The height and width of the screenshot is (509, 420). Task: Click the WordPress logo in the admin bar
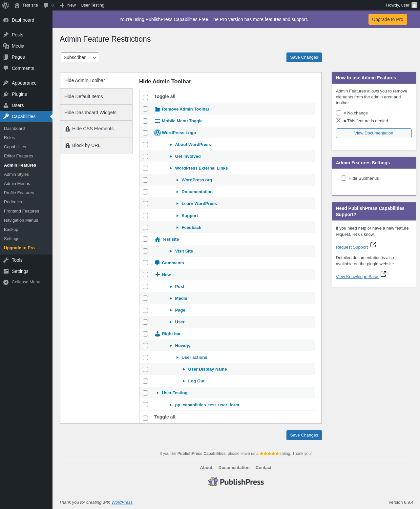pyautogui.click(x=6, y=5)
